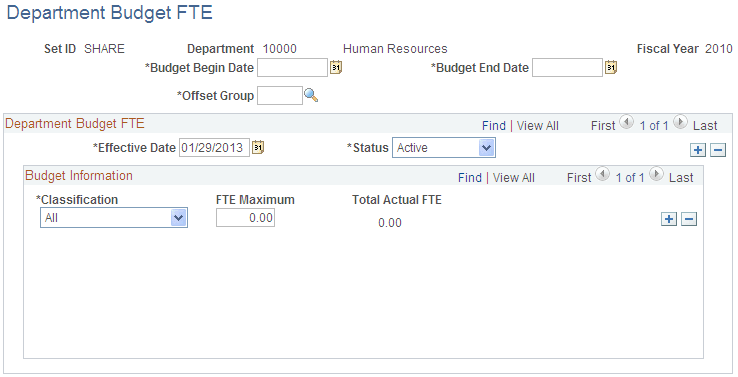Focus the Budget Begin Date field
The width and height of the screenshot is (738, 377).
pos(292,68)
